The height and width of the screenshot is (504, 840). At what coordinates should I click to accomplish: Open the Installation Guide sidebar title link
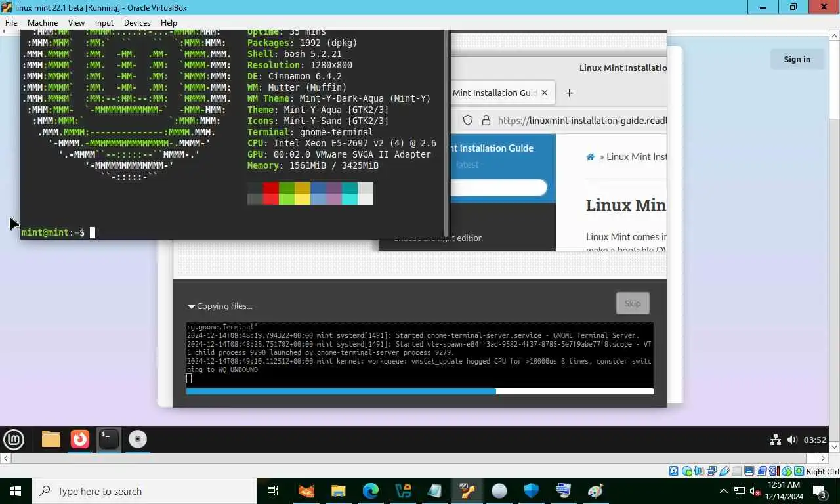[x=492, y=148]
